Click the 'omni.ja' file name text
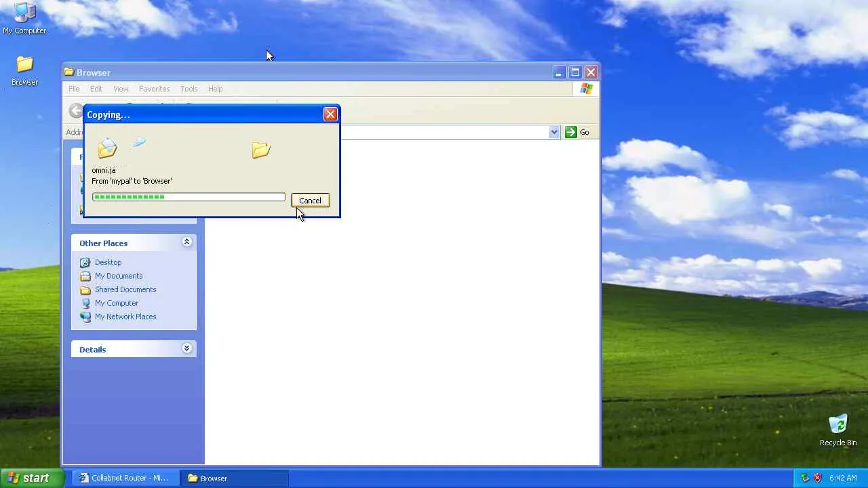The height and width of the screenshot is (488, 868). pos(104,170)
